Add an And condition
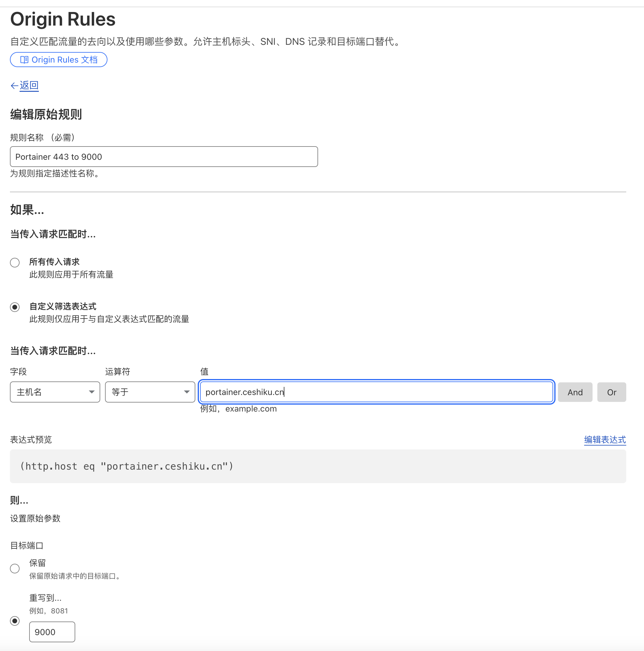The image size is (644, 651). 575,392
